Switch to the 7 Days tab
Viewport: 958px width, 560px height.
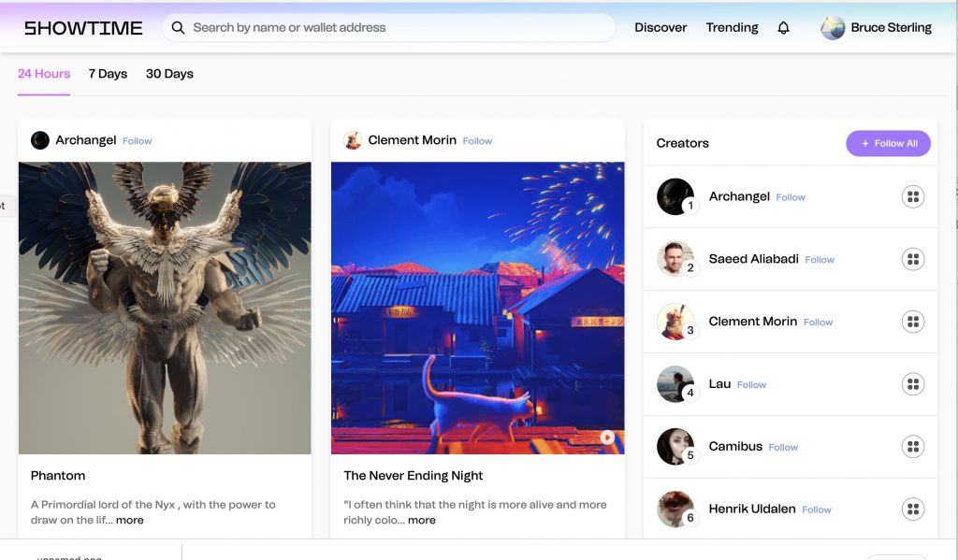108,74
